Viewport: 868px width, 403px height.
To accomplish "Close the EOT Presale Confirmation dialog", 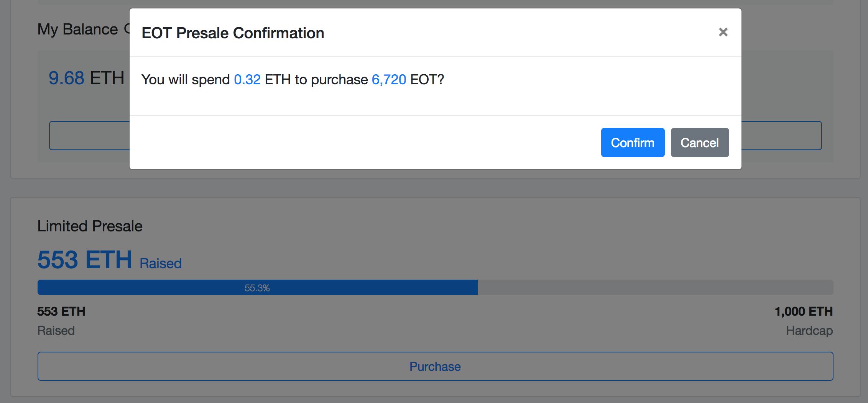I will coord(723,32).
